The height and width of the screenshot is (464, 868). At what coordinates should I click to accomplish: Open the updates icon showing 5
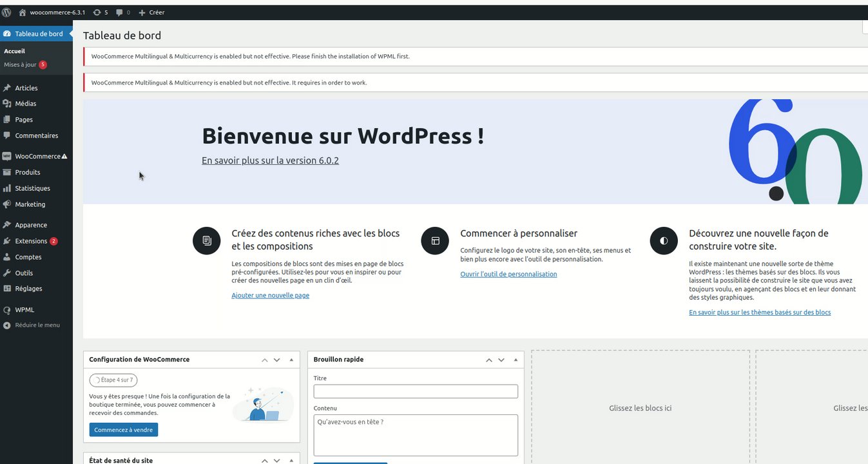pos(101,12)
